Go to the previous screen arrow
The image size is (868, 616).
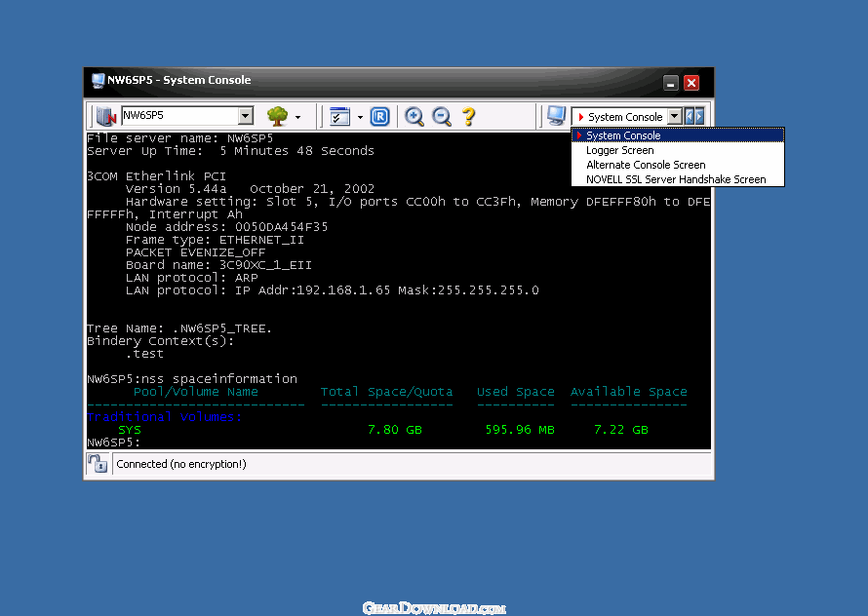(x=690, y=116)
